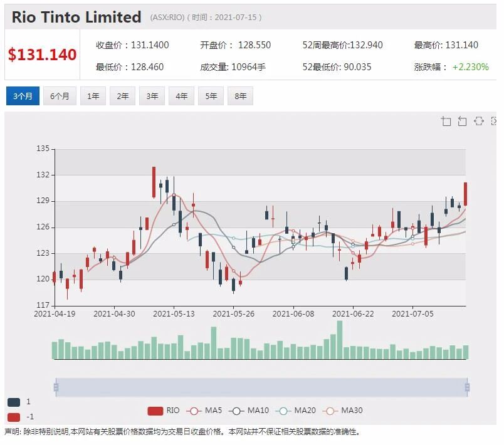This screenshot has height=445, width=504.
Task: Click the left handle of data zoom slider
Action: pos(56,387)
